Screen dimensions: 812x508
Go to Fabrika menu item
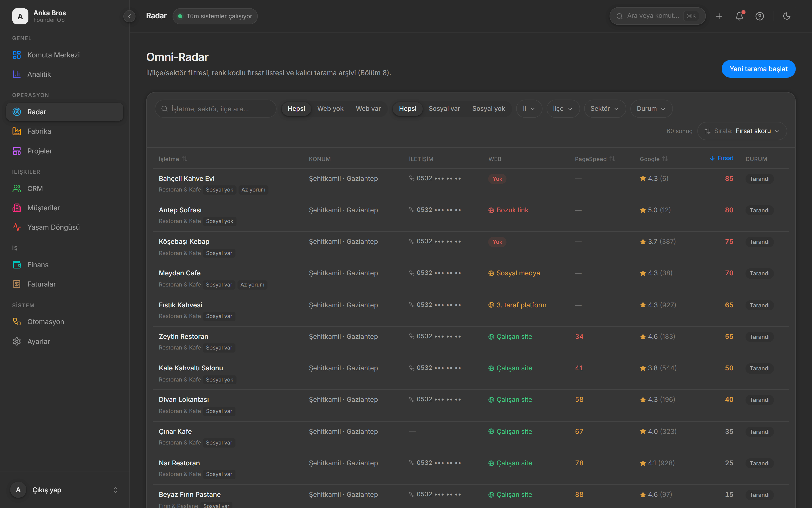pos(64,131)
